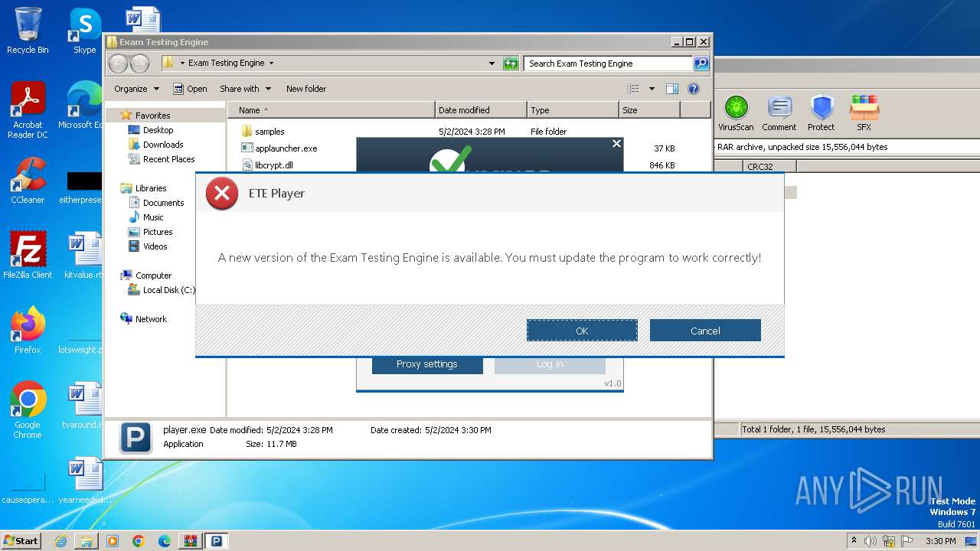
Task: Open the VirusScan tool in WinRAR
Action: tap(736, 113)
